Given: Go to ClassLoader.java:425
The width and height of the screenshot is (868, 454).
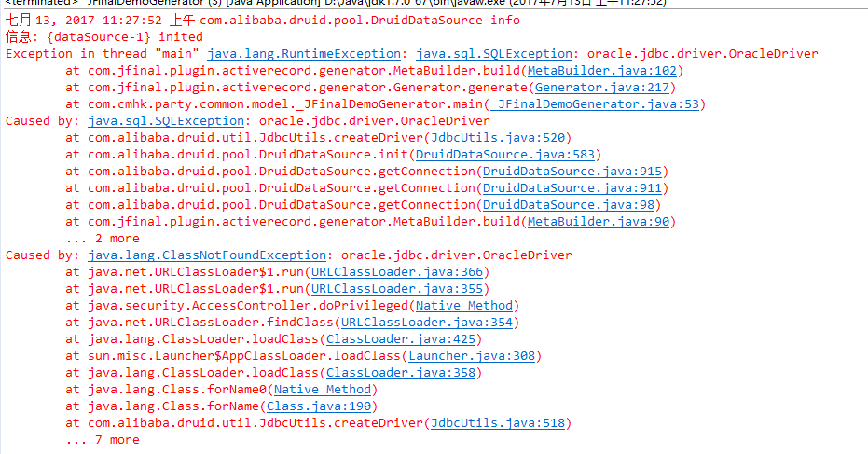Looking at the screenshot, I should 401,338.
